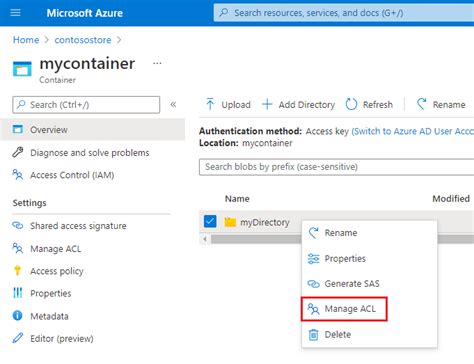Click the Access policy key icon

[x=18, y=270]
